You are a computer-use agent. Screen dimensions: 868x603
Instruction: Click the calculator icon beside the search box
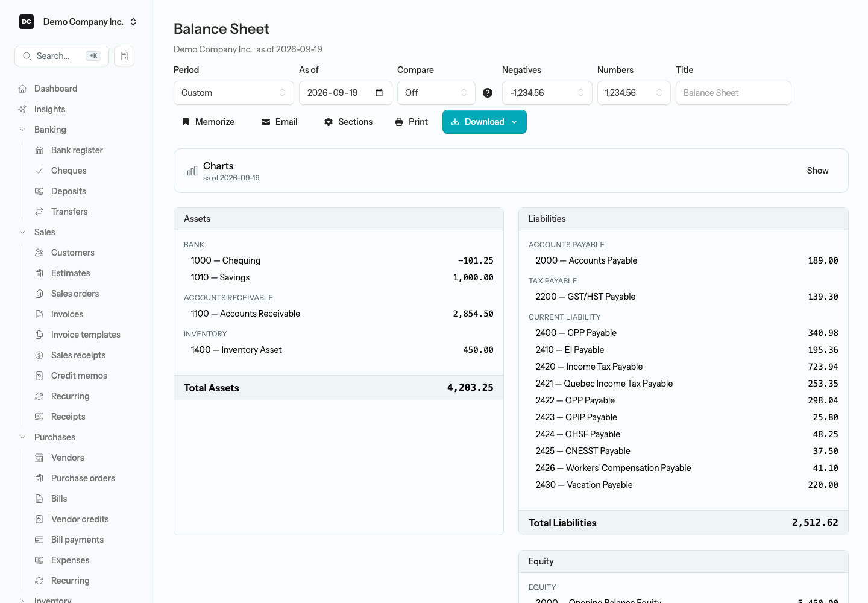(x=124, y=56)
